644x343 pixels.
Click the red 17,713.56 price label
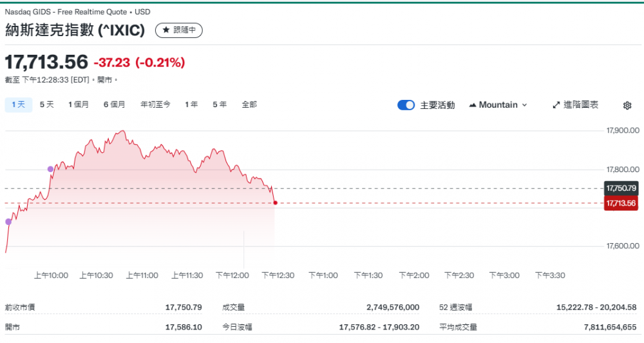click(621, 204)
